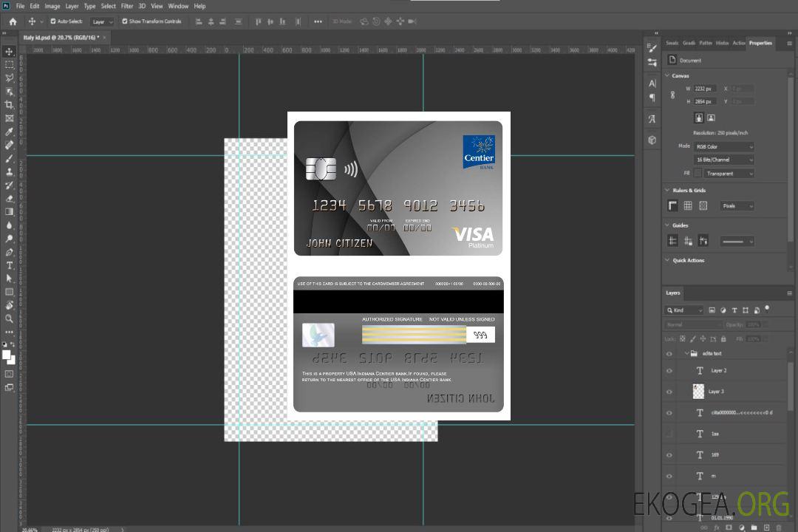798x532 pixels.
Task: Open the guide line style dropdown
Action: [737, 242]
